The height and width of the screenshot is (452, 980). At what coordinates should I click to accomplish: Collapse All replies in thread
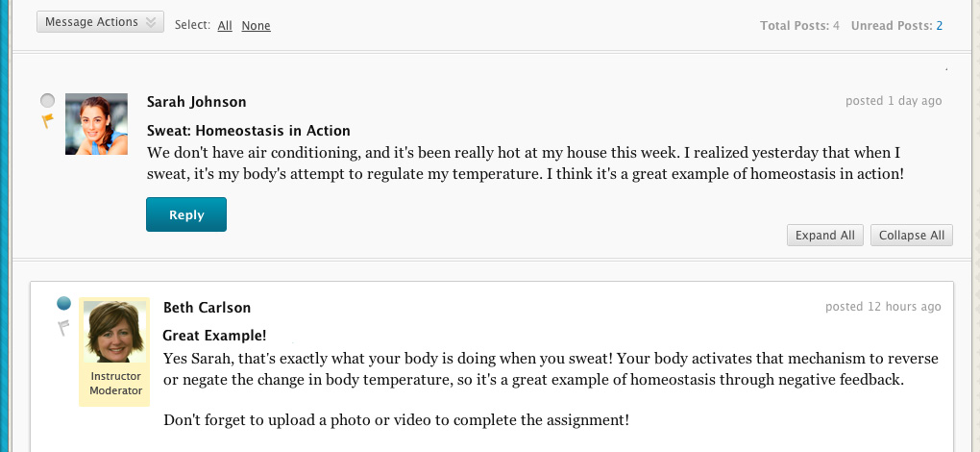coord(911,236)
